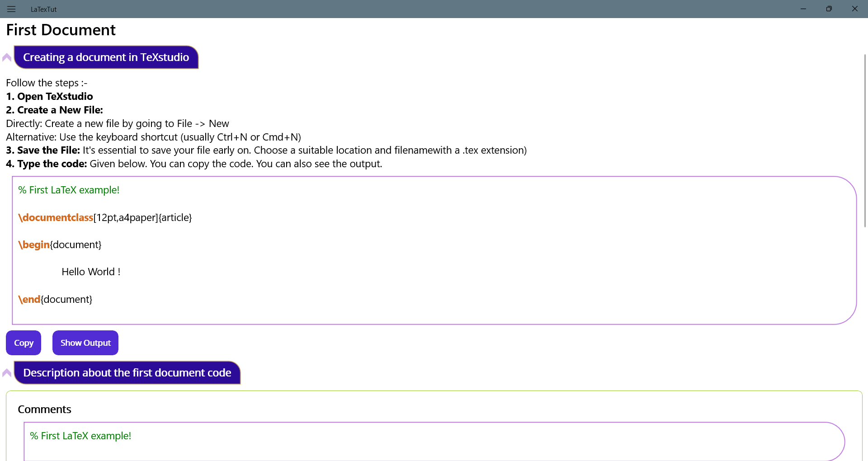This screenshot has width=868, height=461.
Task: Click the 'Follow the steps :-' text
Action: pos(47,83)
